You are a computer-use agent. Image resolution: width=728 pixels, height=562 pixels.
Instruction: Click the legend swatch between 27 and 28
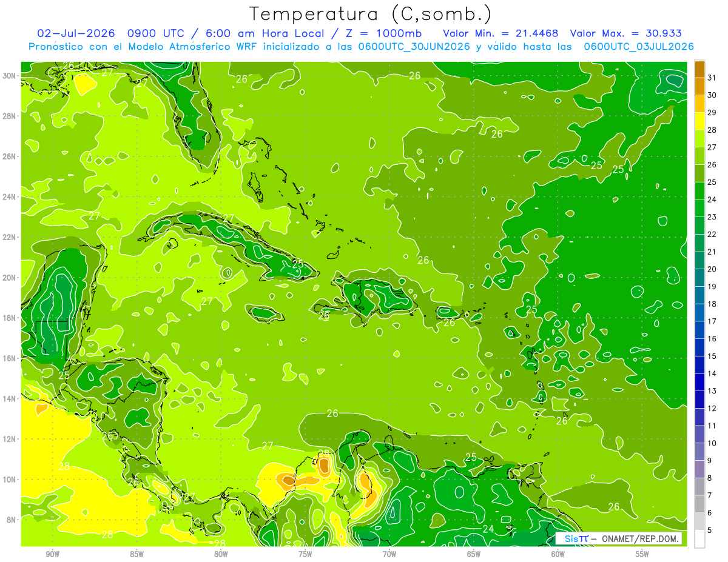pyautogui.click(x=699, y=138)
